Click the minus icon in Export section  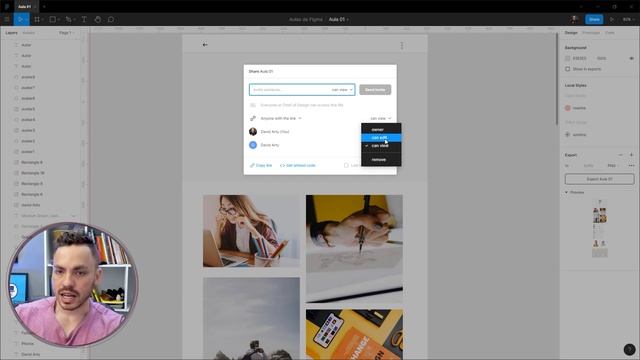[621, 155]
